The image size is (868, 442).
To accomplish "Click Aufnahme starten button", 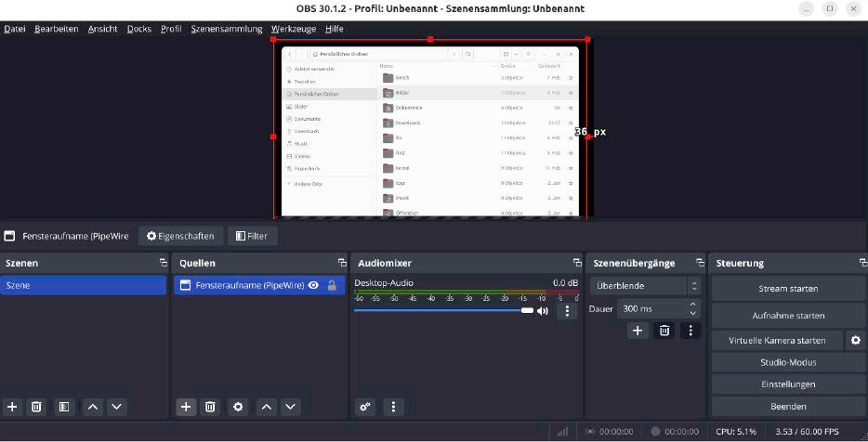I will (788, 316).
